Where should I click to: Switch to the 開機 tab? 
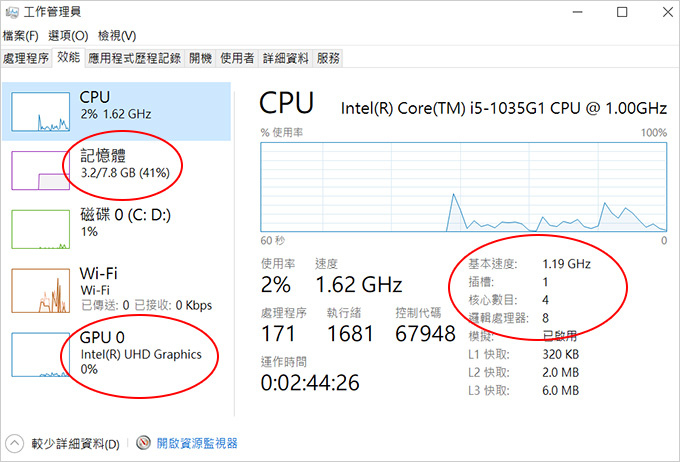[x=200, y=58]
